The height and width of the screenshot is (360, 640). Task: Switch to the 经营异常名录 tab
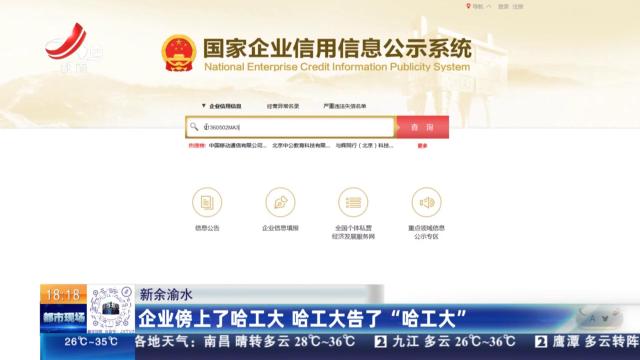(x=283, y=106)
